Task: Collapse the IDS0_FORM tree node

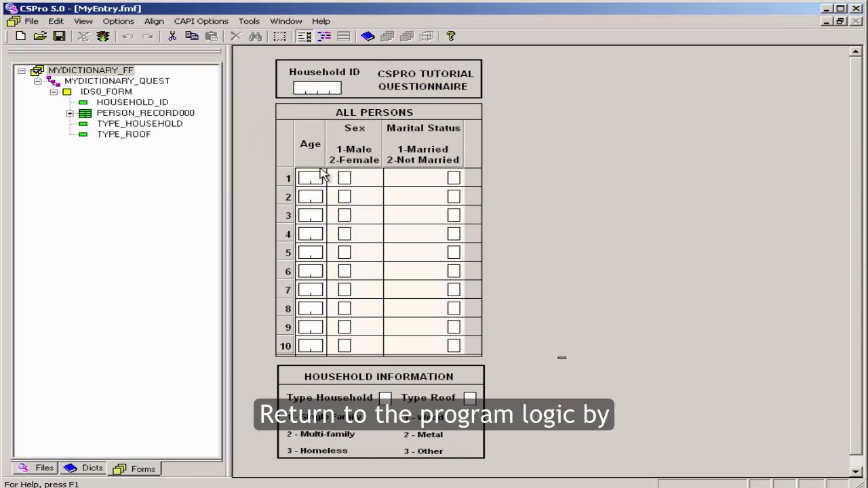Action: 54,91
